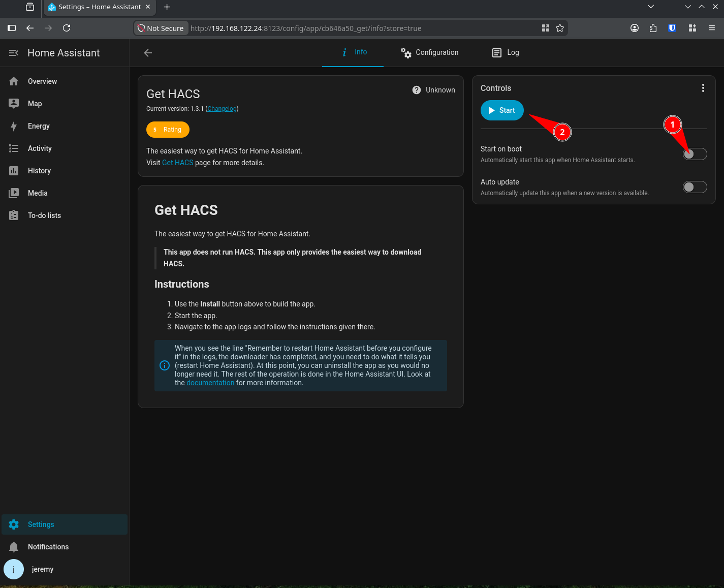Collapse the Home Assistant sidebar menu icon
Image resolution: width=724 pixels, height=588 pixels.
(14, 53)
